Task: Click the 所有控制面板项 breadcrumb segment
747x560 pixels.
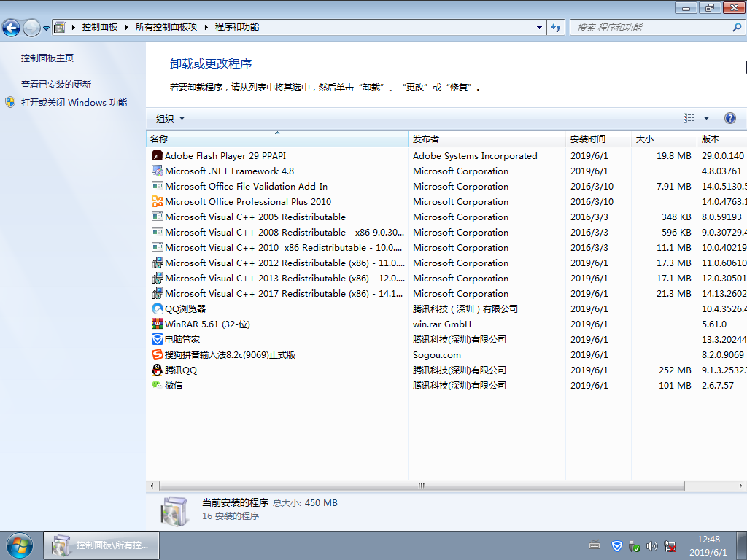Action: tap(166, 27)
